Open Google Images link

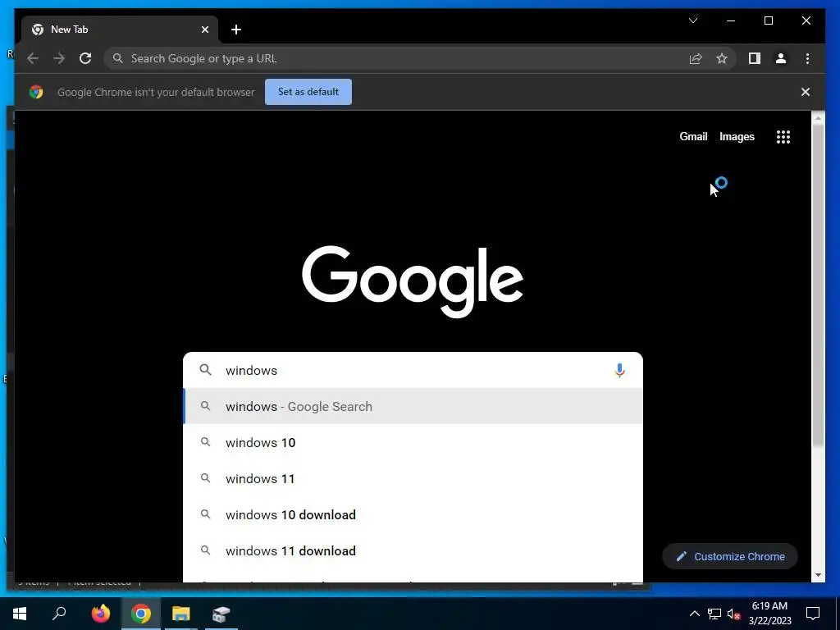tap(737, 137)
